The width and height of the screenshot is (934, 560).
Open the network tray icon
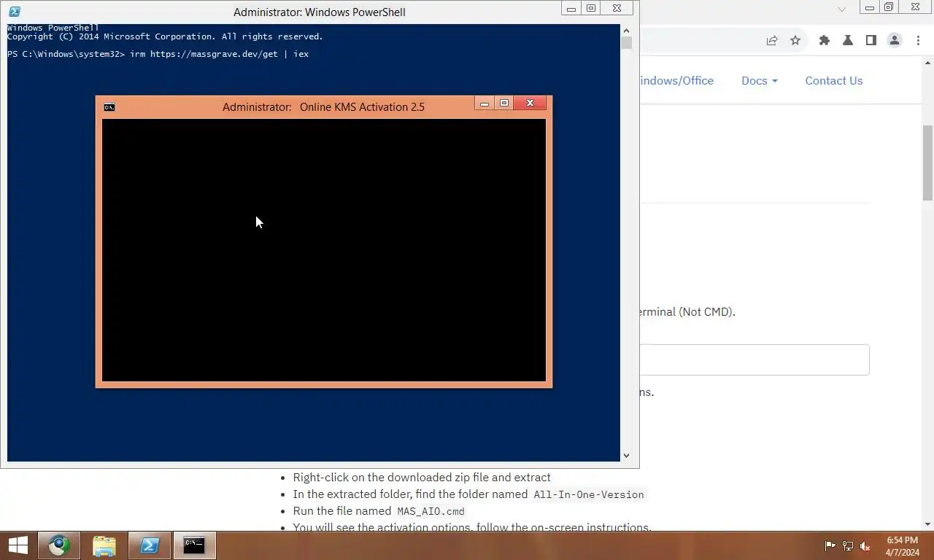tap(848, 545)
